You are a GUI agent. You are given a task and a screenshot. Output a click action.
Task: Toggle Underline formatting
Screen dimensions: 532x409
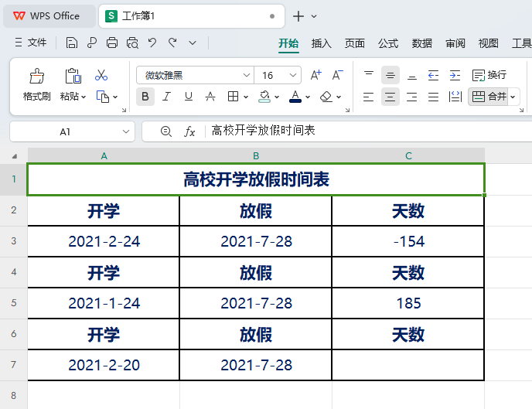[189, 97]
